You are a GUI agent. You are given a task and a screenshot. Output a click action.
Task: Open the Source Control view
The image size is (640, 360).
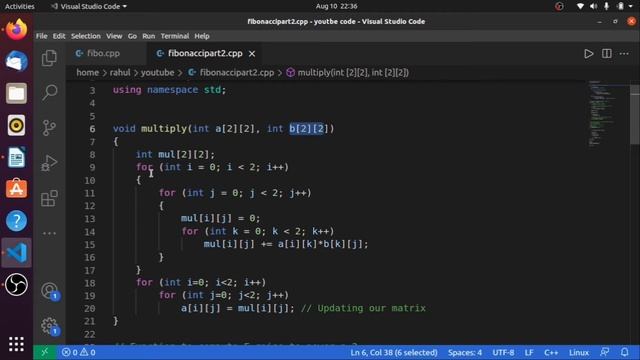tap(49, 128)
